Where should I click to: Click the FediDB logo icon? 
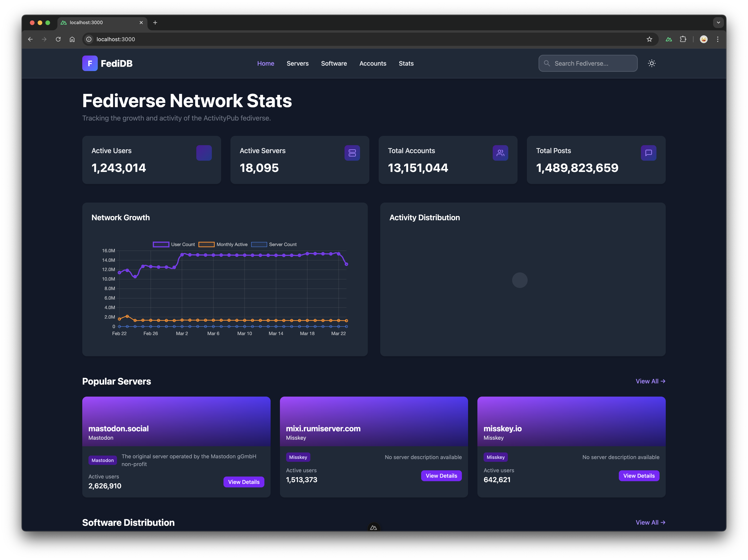[x=90, y=63]
